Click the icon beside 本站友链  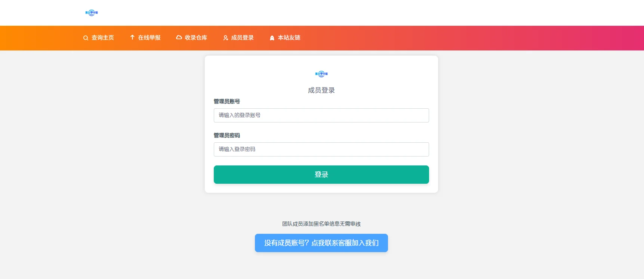coord(272,38)
